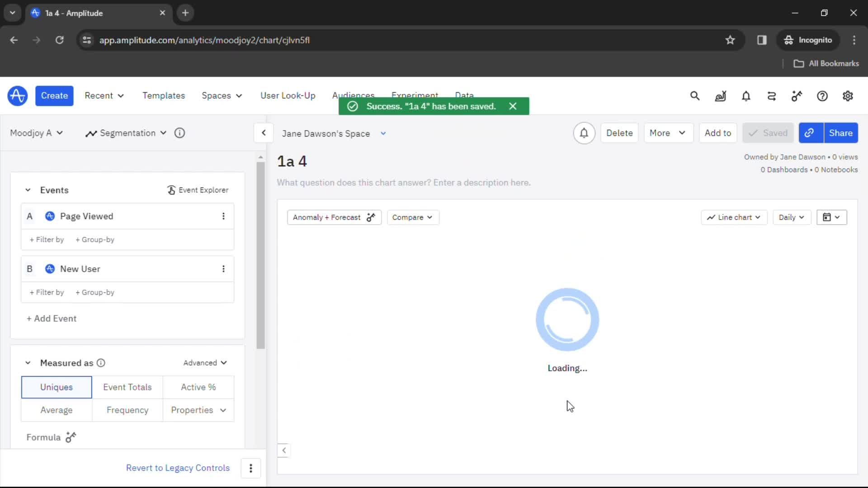Screen dimensions: 868x488
Task: Expand the Advanced measurement options
Action: 204,362
